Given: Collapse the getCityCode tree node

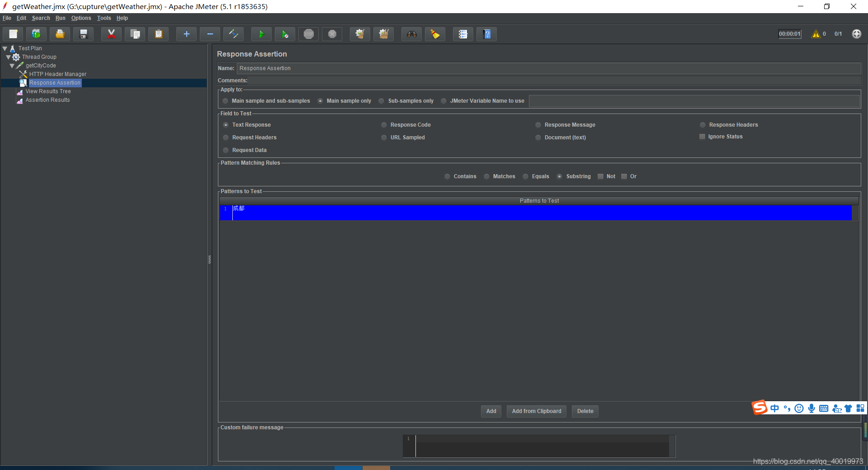Looking at the screenshot, I should 12,66.
